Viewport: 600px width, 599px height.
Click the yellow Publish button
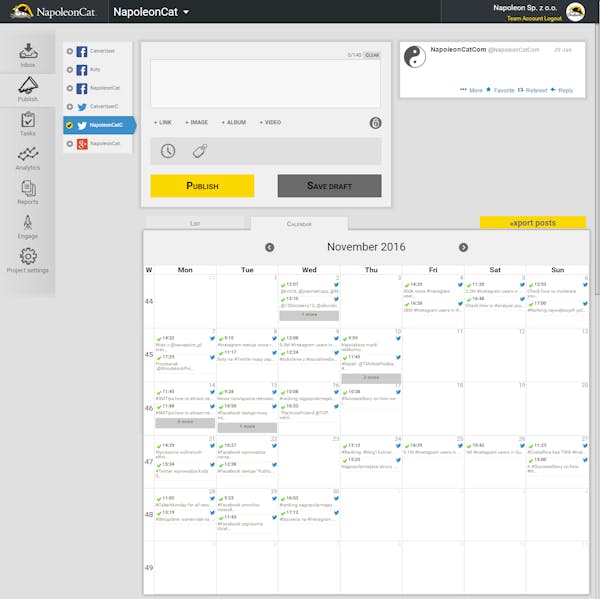tap(202, 186)
